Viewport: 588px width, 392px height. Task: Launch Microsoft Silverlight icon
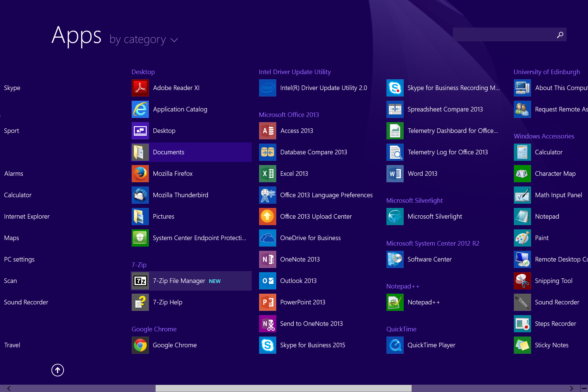395,217
